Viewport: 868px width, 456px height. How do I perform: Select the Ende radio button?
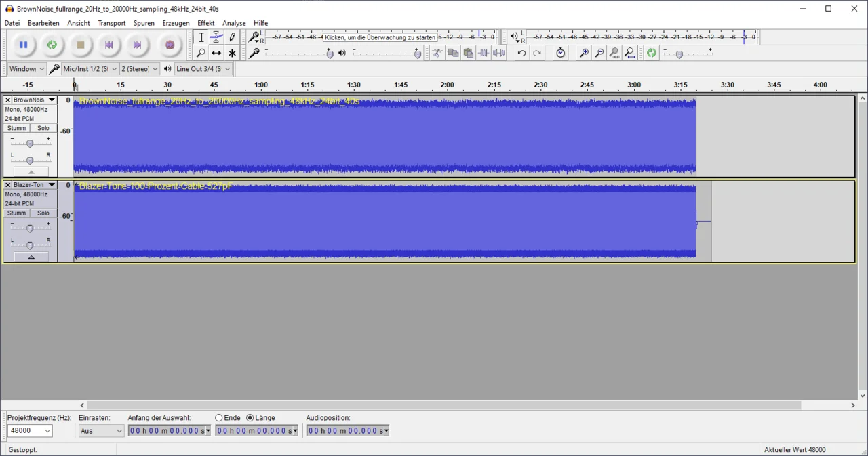(x=219, y=418)
